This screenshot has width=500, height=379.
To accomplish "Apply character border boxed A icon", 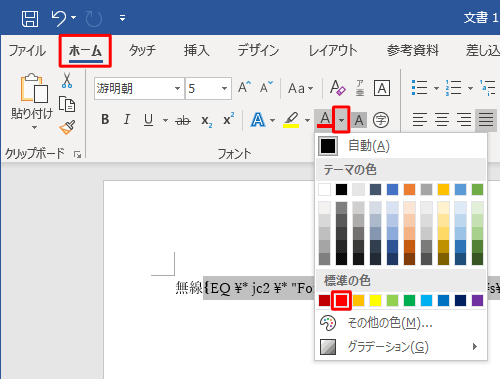I will pos(382,88).
